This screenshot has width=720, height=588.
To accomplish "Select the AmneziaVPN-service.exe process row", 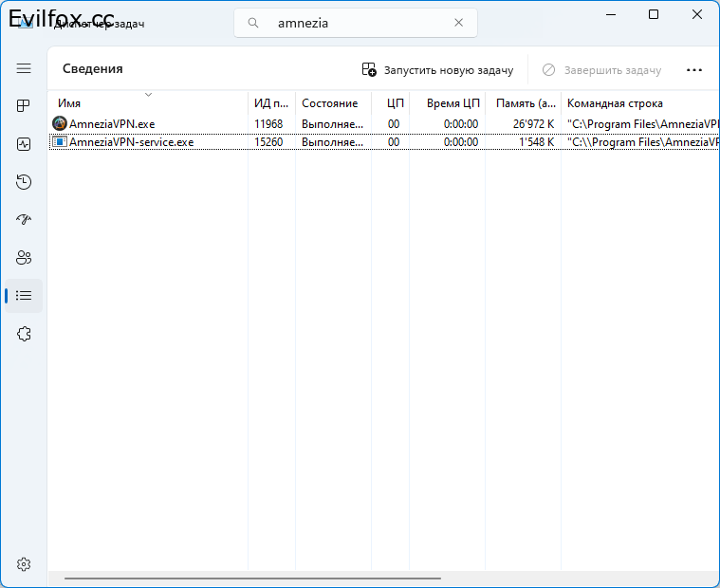I will pyautogui.click(x=131, y=142).
